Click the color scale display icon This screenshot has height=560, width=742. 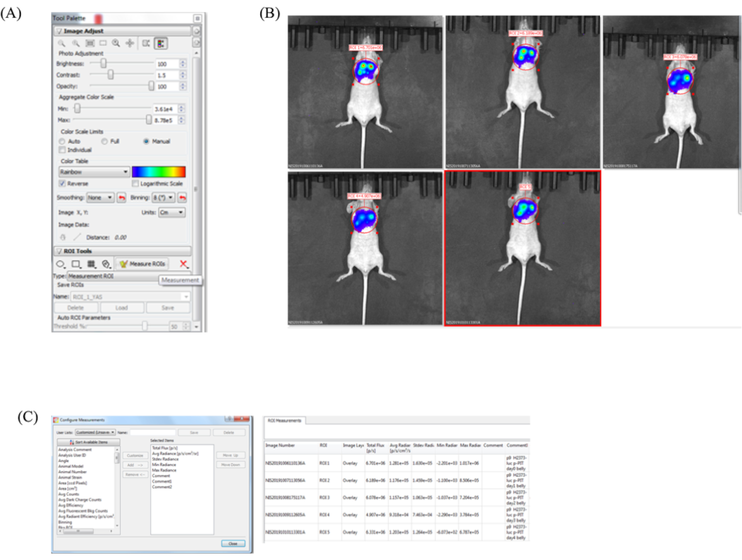[x=161, y=43]
